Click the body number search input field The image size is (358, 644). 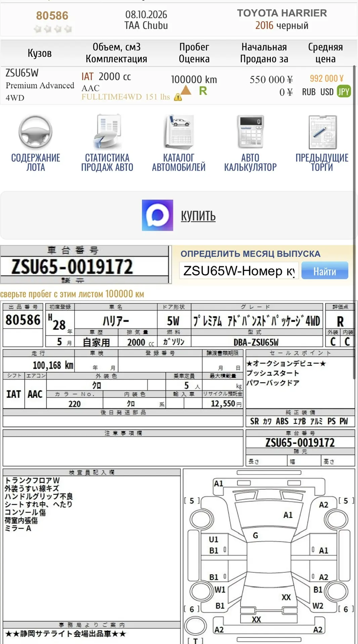(x=239, y=271)
